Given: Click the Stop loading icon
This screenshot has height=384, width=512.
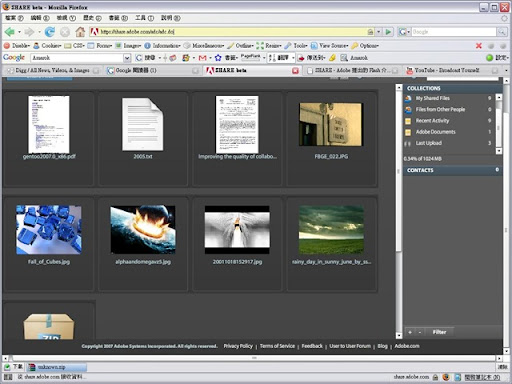Looking at the screenshot, I should (x=65, y=32).
